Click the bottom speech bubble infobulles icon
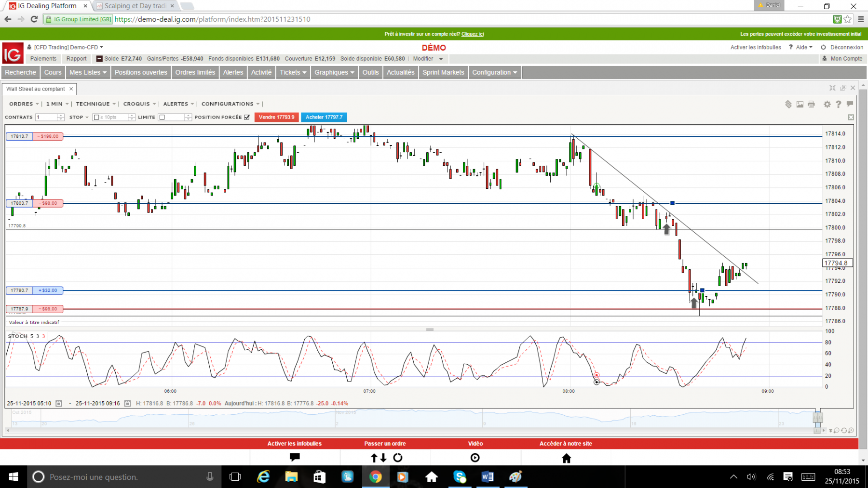 (x=295, y=457)
